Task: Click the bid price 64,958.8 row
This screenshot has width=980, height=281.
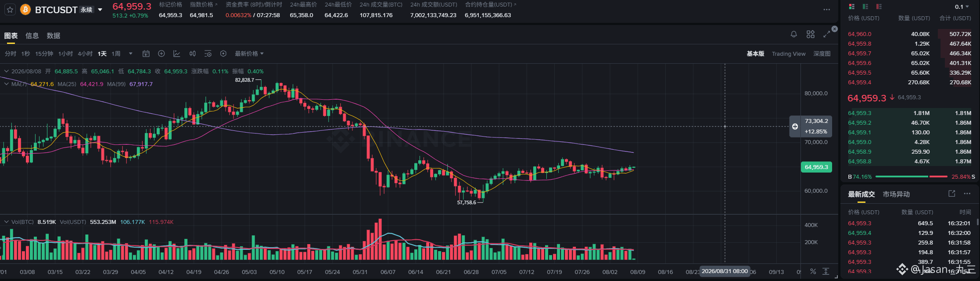Action: point(909,161)
